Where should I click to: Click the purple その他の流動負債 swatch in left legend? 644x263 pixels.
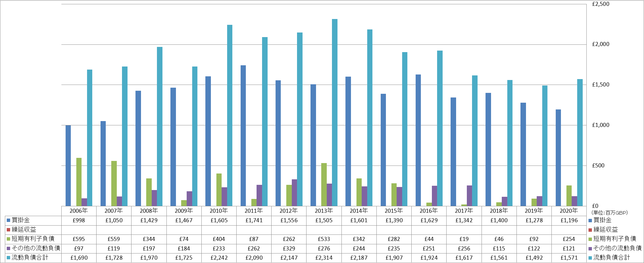pyautogui.click(x=9, y=249)
